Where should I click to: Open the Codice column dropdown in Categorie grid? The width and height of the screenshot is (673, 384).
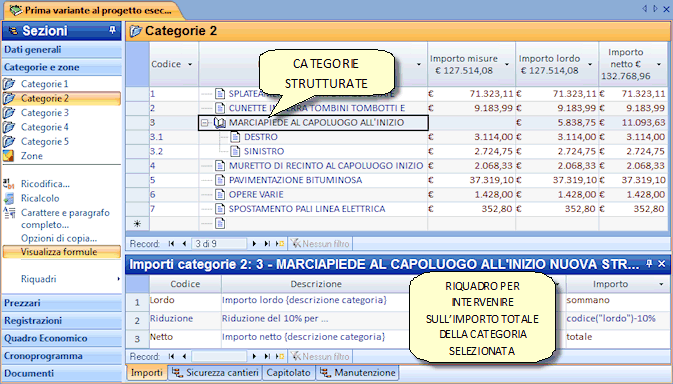pyautogui.click(x=190, y=64)
